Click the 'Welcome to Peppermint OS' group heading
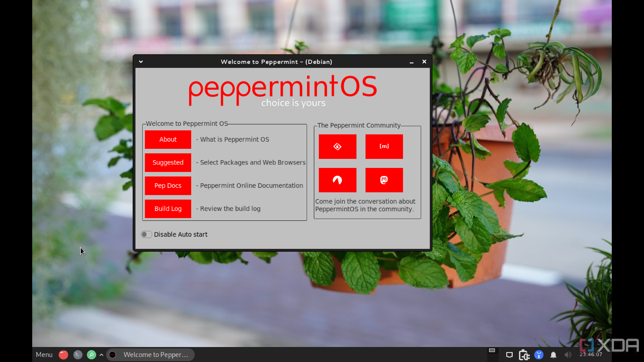 pos(187,123)
